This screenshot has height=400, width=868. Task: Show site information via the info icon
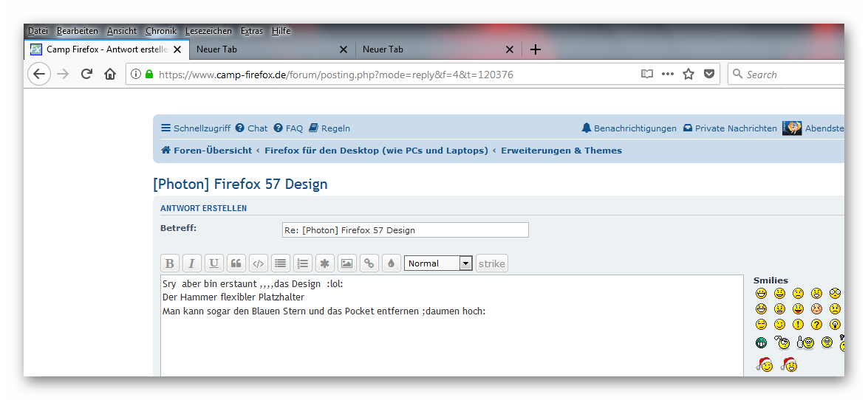point(136,74)
